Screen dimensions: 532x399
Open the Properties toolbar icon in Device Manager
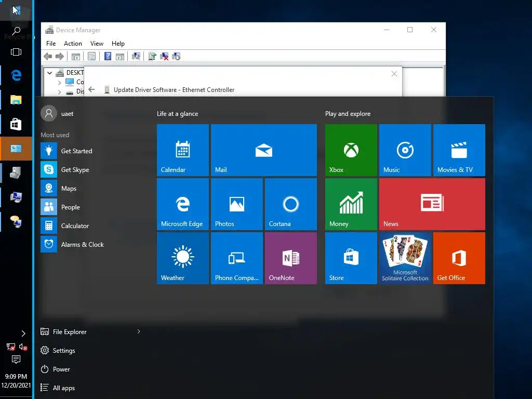(x=91, y=56)
